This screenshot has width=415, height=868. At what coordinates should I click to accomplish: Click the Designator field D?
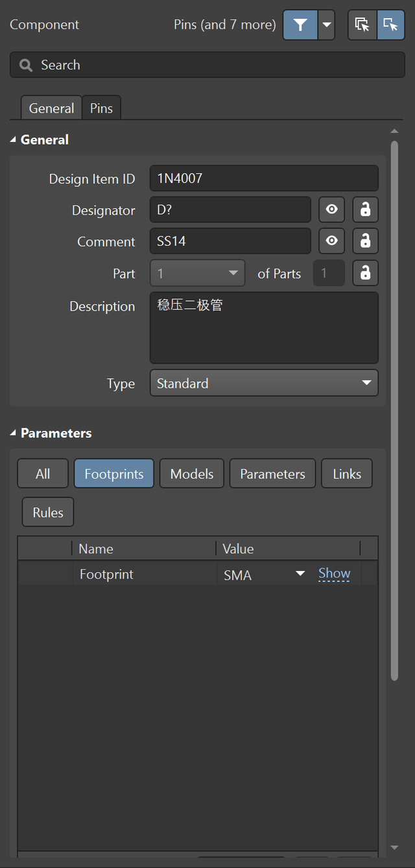pyautogui.click(x=230, y=210)
